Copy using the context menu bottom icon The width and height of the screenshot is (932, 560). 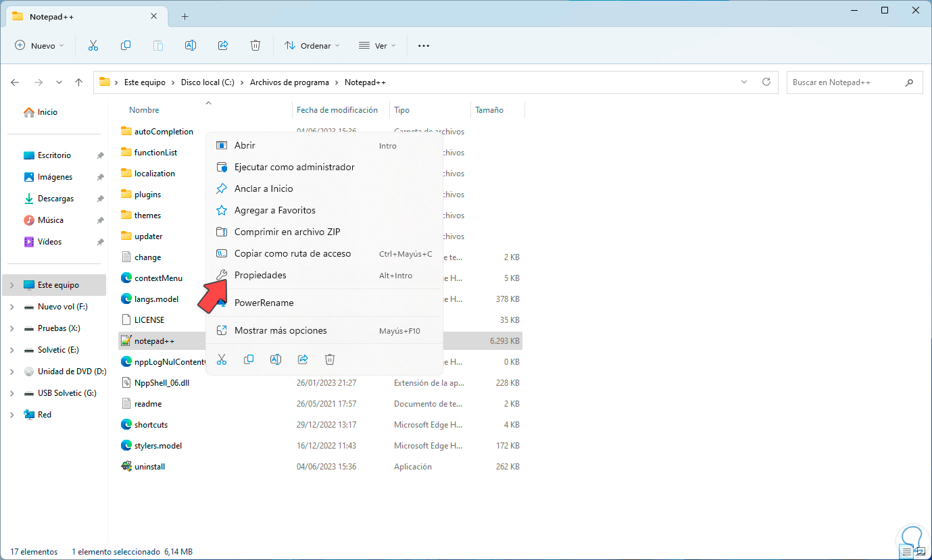click(x=249, y=359)
